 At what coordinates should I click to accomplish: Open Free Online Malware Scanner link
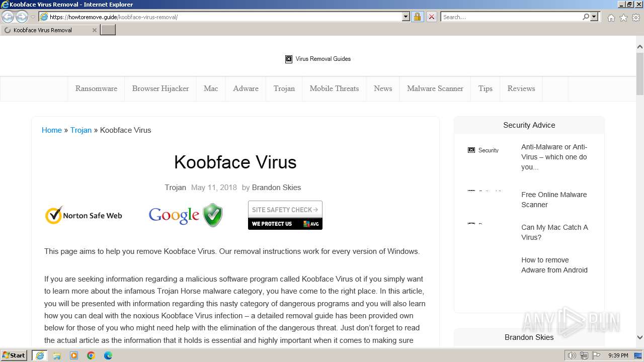pos(554,200)
